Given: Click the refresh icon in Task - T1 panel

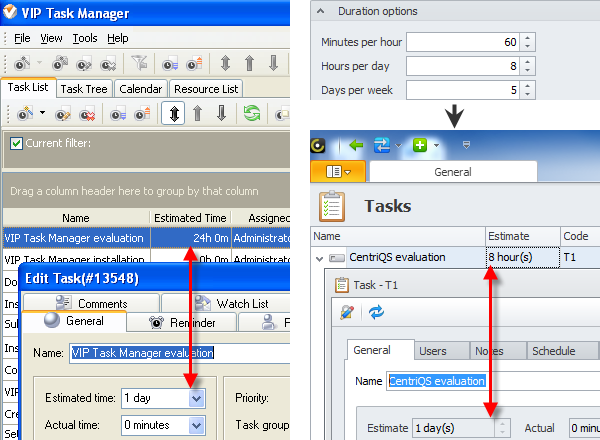Looking at the screenshot, I should coord(376,312).
